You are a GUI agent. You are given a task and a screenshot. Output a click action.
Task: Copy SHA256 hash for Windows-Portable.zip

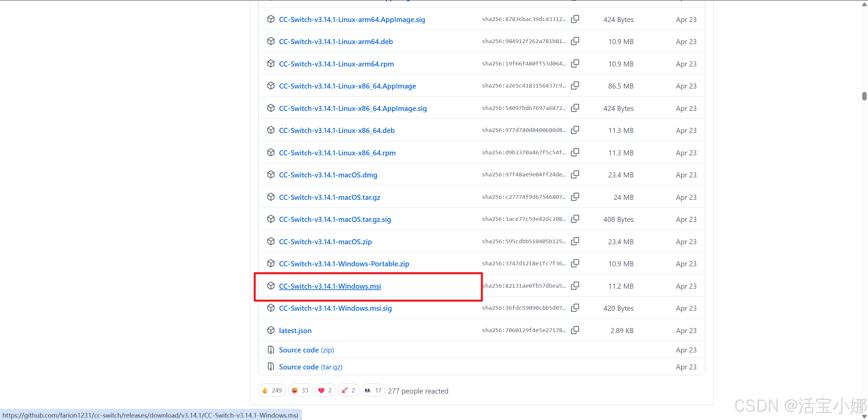coord(575,263)
